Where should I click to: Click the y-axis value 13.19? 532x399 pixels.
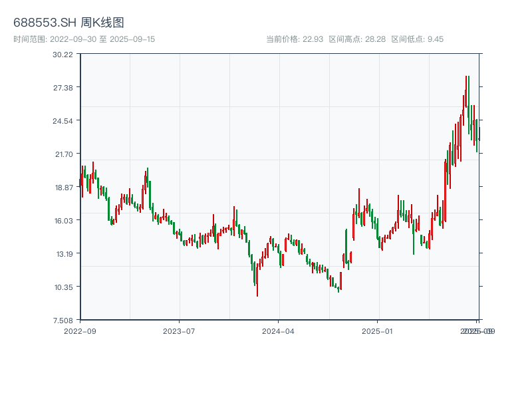point(64,254)
